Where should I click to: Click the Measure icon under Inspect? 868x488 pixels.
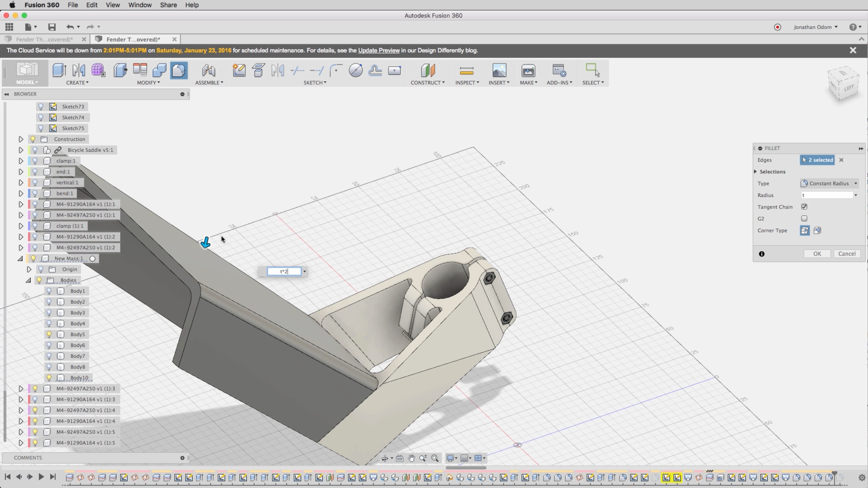467,70
